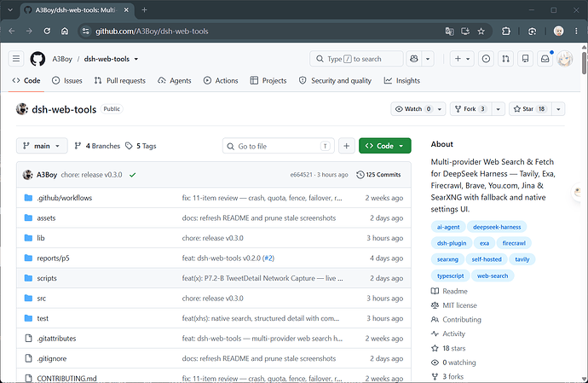Select the firecrawl topic tag
Viewport: 588px width, 383px height.
click(x=514, y=243)
